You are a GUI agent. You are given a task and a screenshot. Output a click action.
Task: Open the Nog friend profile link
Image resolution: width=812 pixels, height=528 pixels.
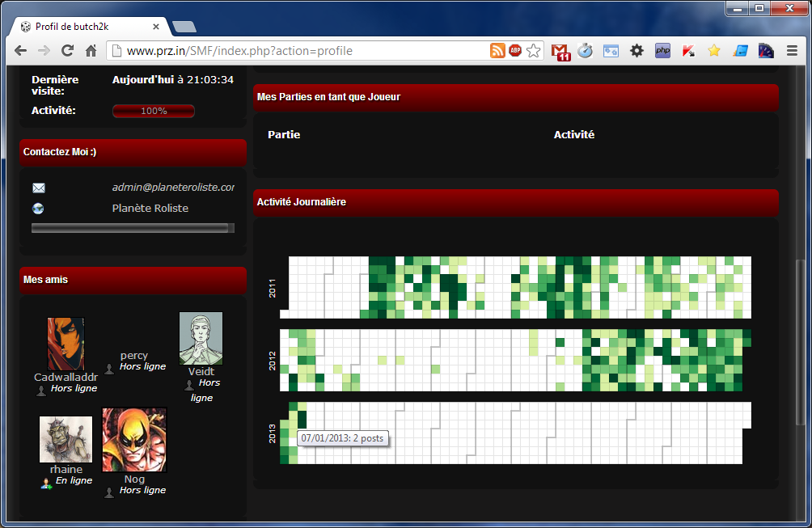coord(134,479)
